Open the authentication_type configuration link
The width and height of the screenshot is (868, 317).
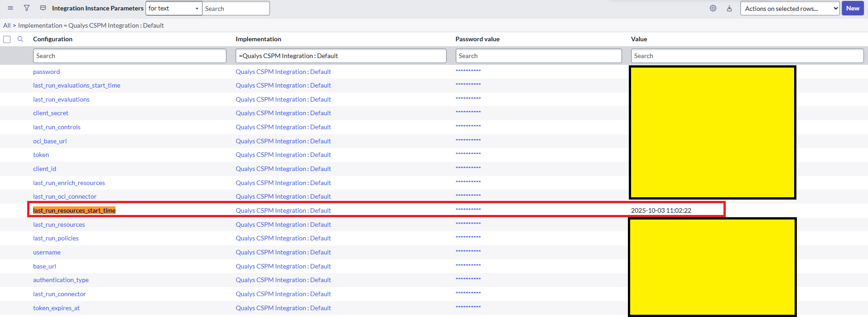pos(61,280)
